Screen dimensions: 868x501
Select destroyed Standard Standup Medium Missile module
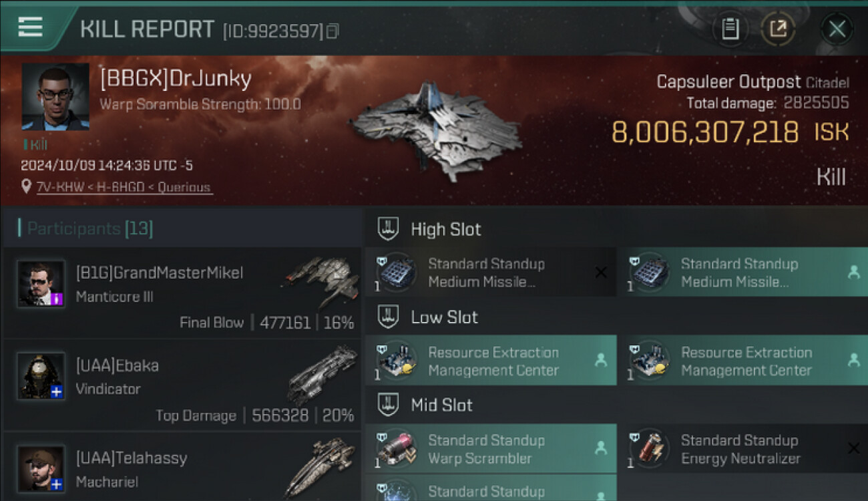(491, 273)
